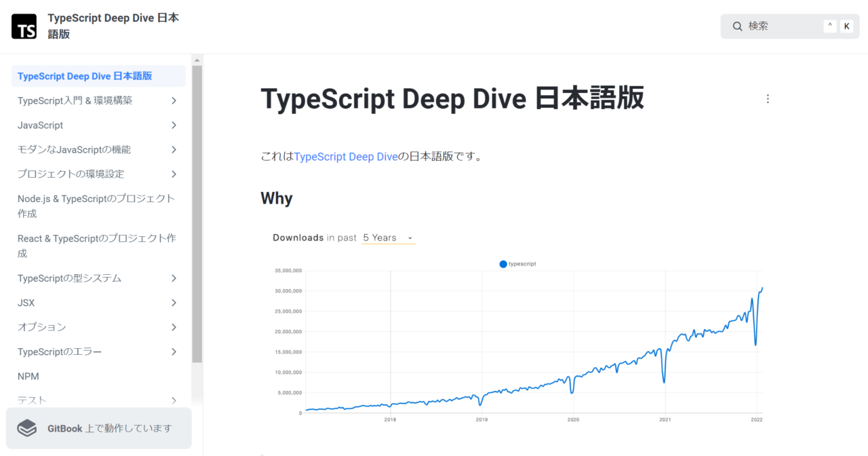The height and width of the screenshot is (456, 868).
Task: Open the 5 Years period dropdown
Action: point(388,237)
